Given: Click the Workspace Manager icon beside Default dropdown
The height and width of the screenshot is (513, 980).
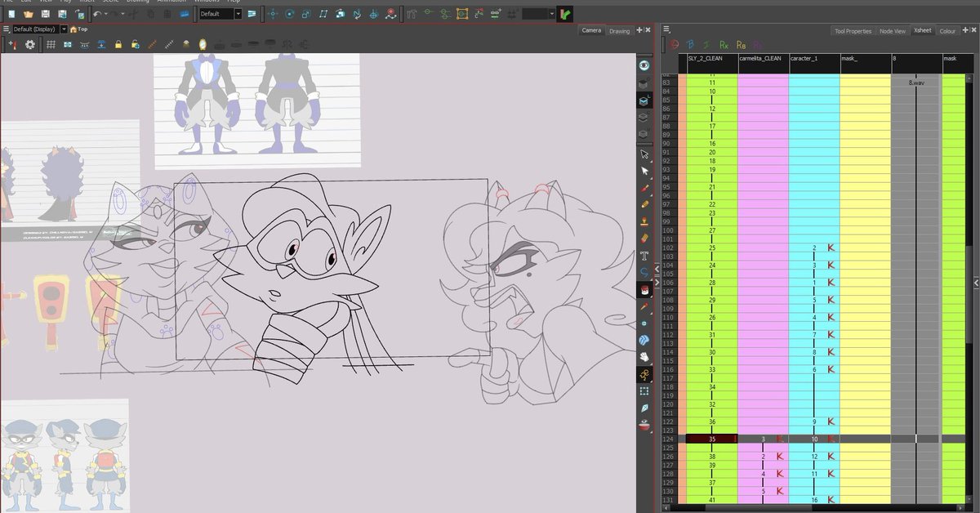Looking at the screenshot, I should coord(251,14).
